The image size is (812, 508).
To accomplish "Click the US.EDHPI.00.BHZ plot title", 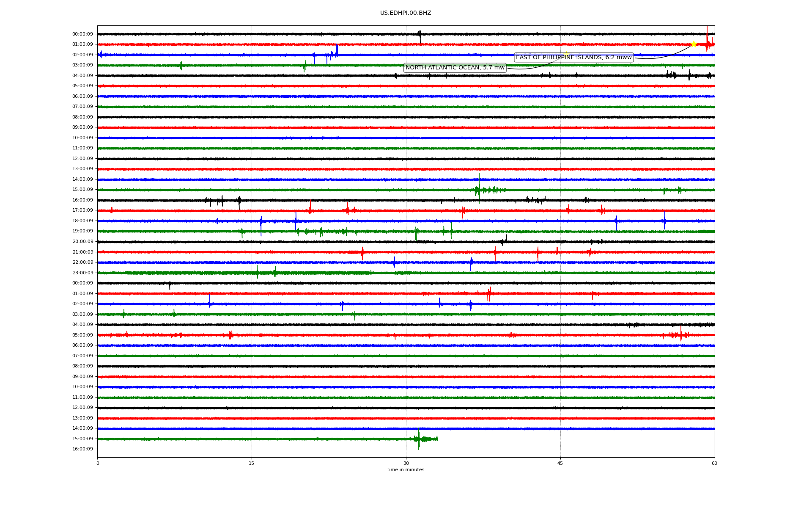I will [x=406, y=13].
